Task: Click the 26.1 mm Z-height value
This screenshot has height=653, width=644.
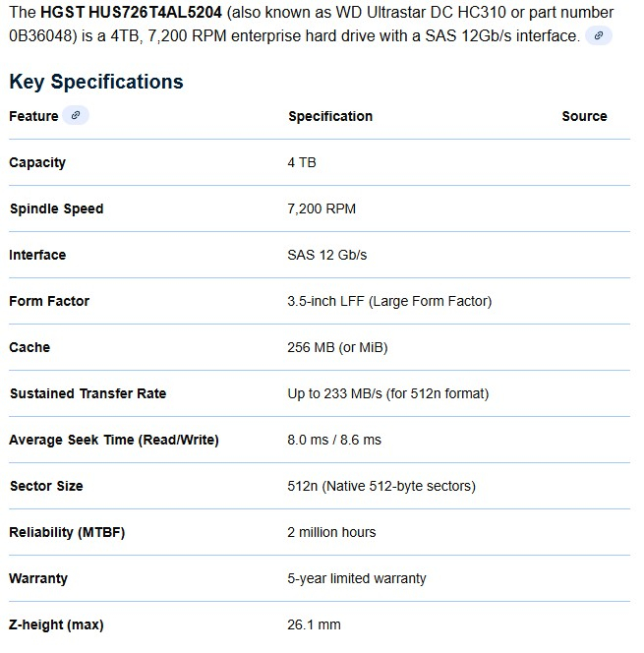Action: pyautogui.click(x=314, y=624)
